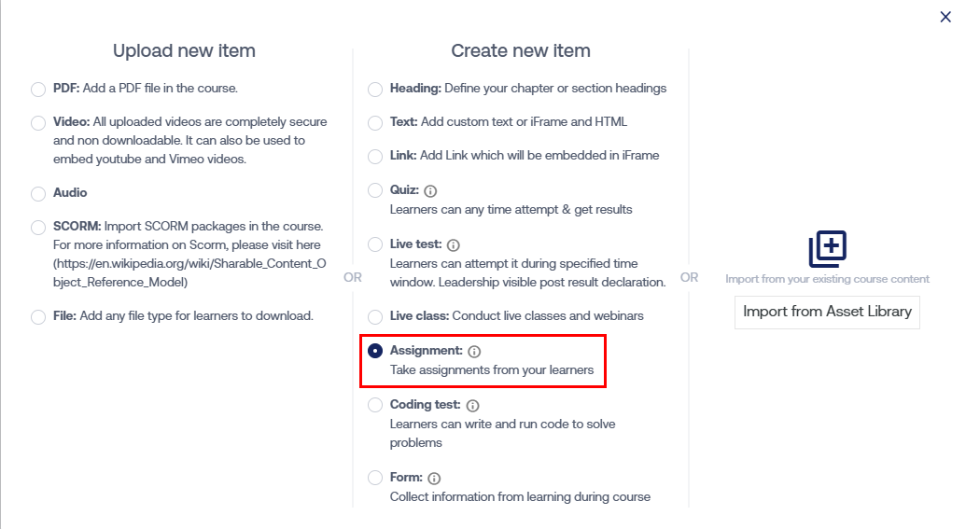Select the Quiz radio button

pos(375,190)
